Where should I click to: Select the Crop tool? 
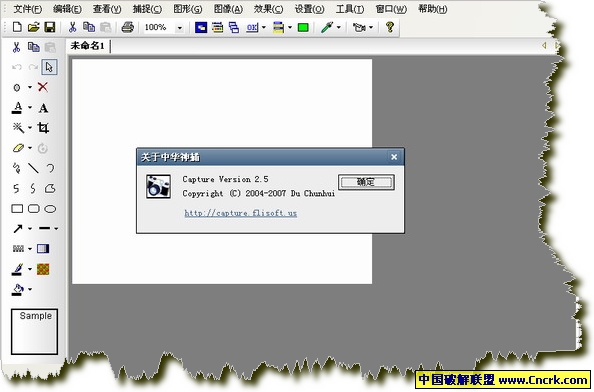point(43,128)
